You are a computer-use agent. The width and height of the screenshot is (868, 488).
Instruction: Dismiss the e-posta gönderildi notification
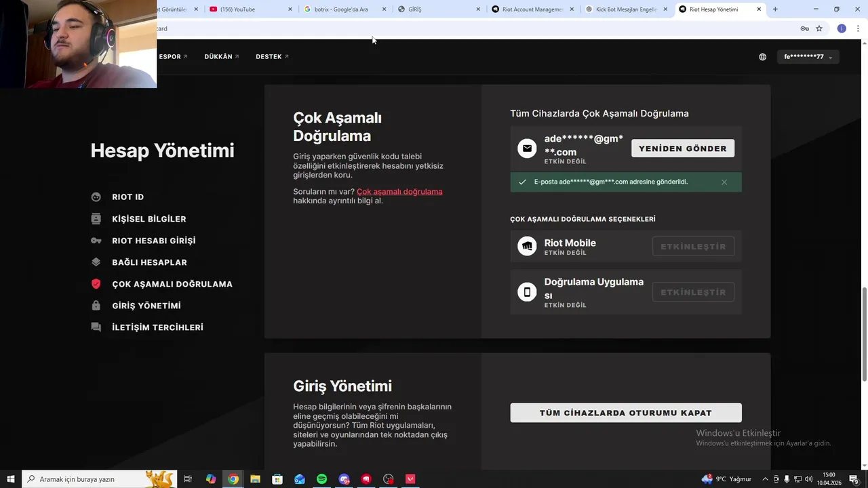(724, 182)
